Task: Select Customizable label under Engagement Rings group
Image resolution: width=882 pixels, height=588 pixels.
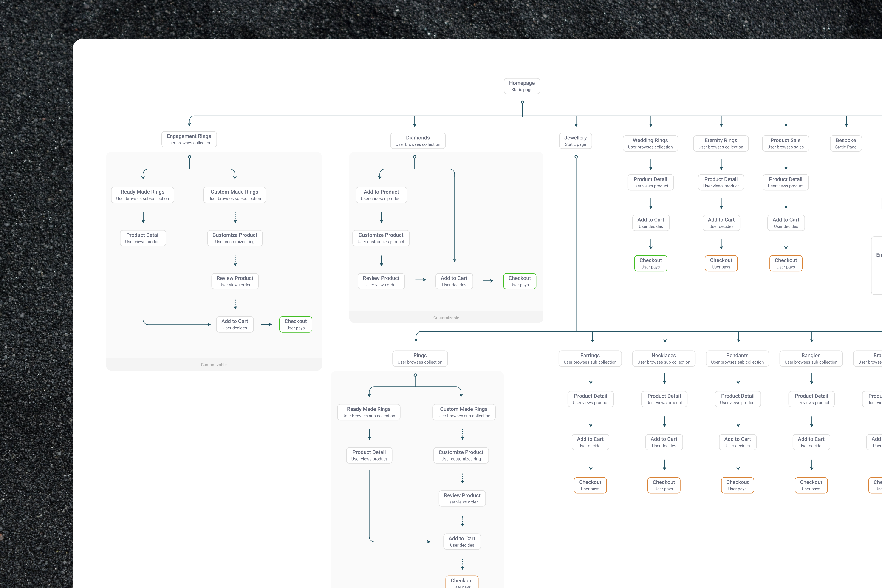Action: click(214, 365)
